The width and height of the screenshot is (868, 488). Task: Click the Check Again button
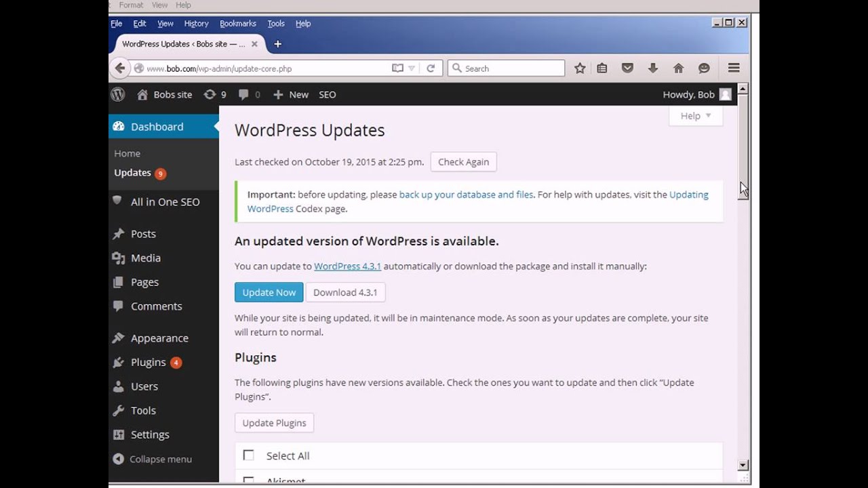(463, 162)
